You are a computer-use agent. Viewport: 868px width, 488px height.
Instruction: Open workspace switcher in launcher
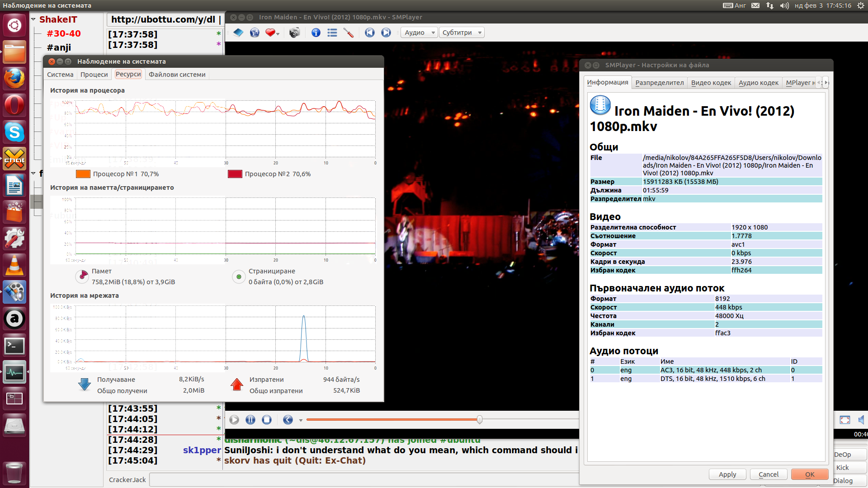click(14, 399)
